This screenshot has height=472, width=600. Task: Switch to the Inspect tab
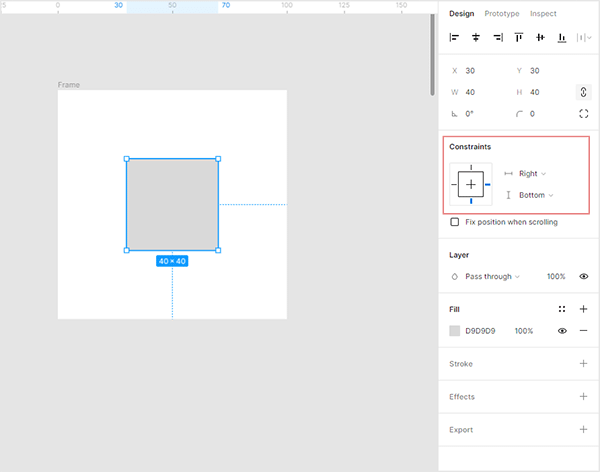(x=543, y=14)
